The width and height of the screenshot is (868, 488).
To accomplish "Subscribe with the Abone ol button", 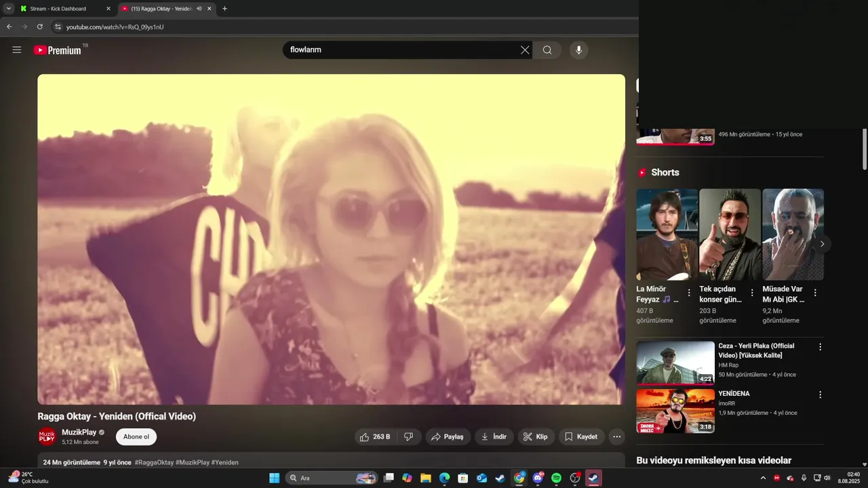I will [x=136, y=436].
